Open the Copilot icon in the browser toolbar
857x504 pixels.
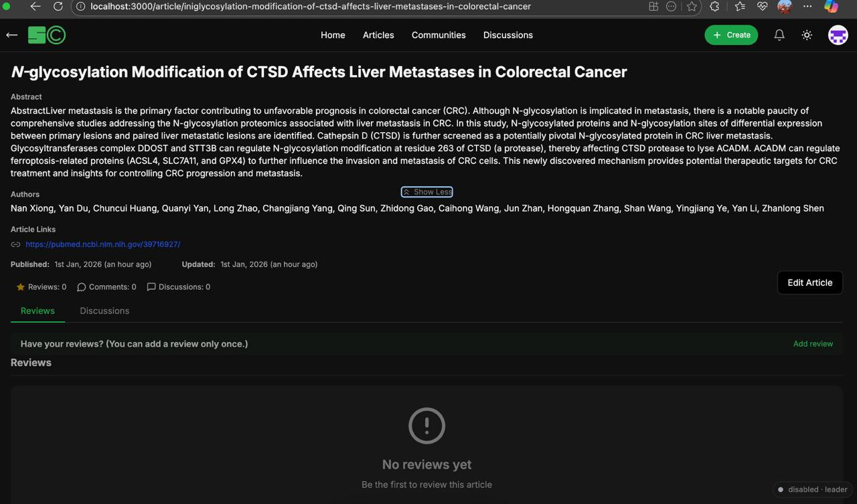(831, 7)
